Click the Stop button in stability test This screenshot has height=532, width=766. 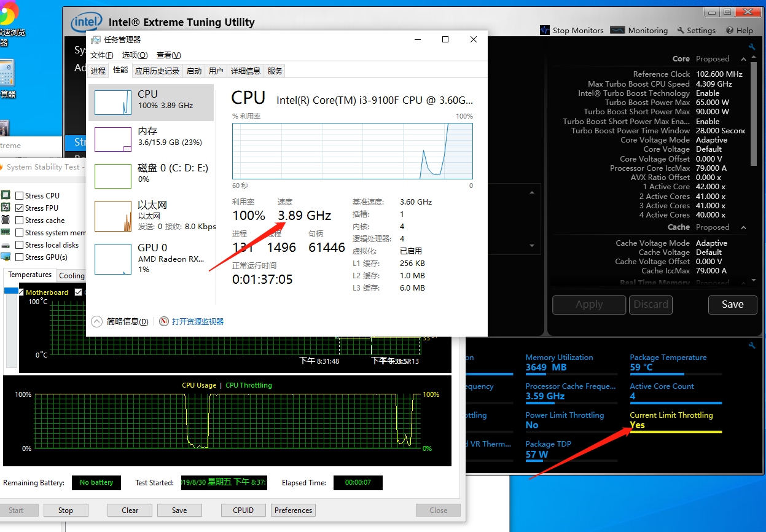[65, 510]
